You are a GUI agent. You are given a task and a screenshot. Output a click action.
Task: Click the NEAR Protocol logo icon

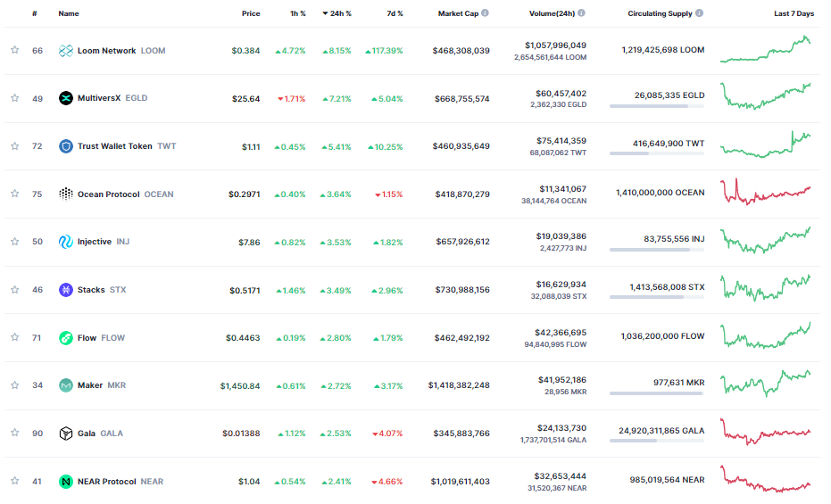tap(66, 481)
